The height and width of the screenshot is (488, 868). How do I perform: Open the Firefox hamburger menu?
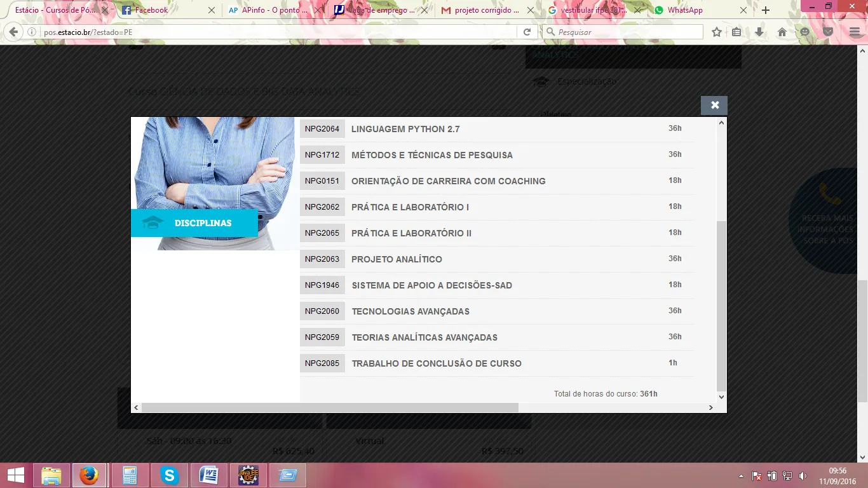(x=854, y=32)
